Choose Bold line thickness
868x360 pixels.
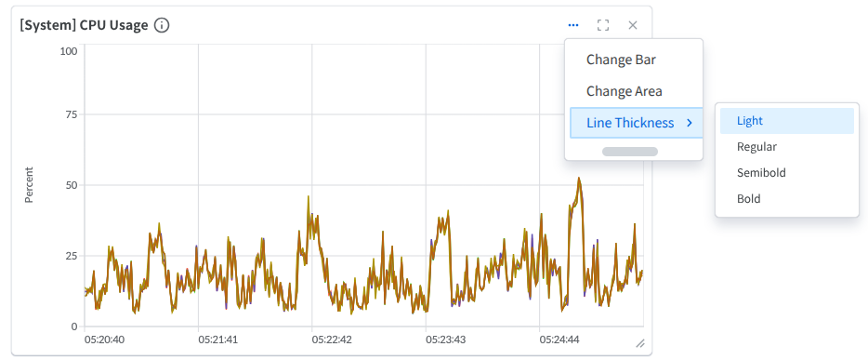[786, 198]
